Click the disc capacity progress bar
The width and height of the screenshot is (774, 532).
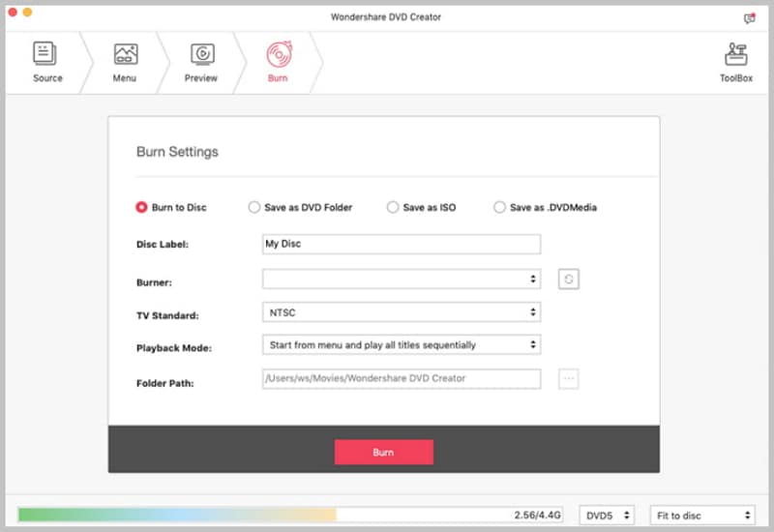click(x=289, y=515)
